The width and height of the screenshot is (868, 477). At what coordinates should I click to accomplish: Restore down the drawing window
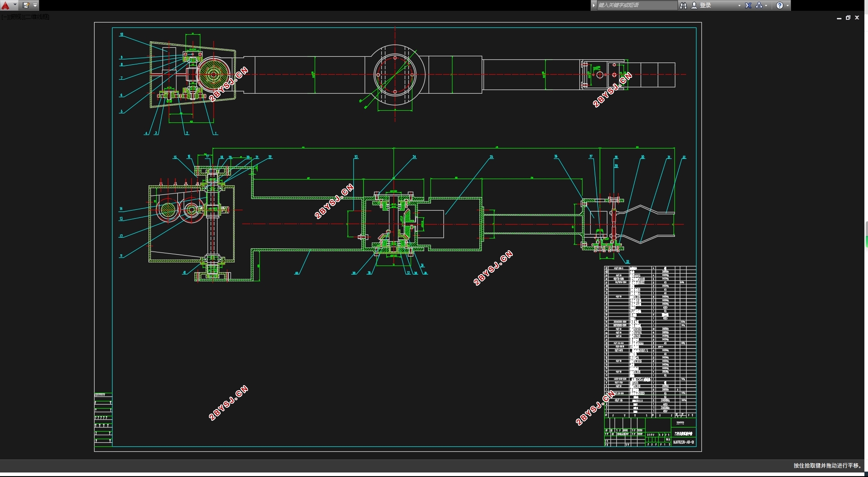click(x=848, y=18)
